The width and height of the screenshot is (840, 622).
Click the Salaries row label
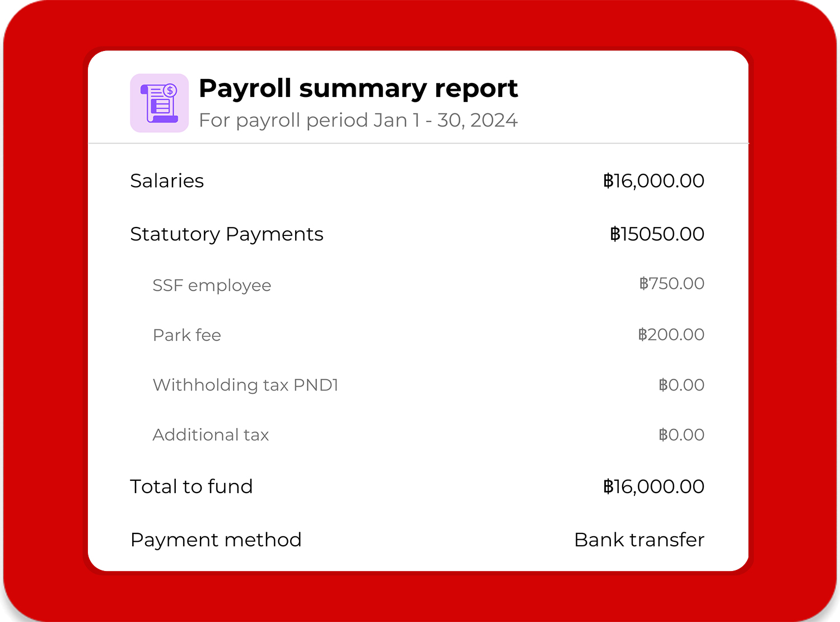pyautogui.click(x=167, y=181)
